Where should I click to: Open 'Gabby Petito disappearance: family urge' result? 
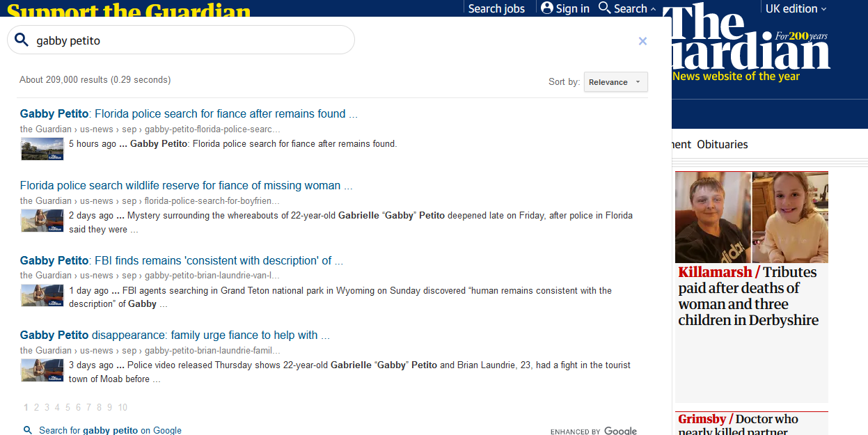pyautogui.click(x=175, y=335)
